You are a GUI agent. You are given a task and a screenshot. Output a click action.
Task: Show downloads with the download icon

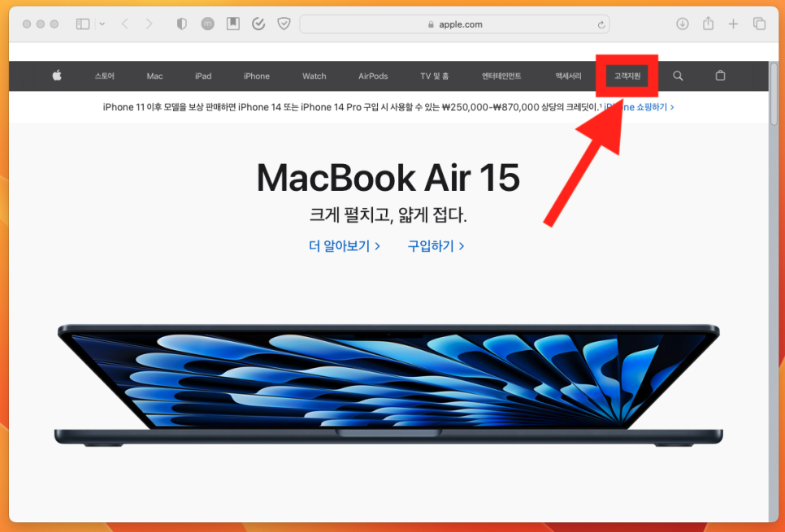[x=683, y=24]
